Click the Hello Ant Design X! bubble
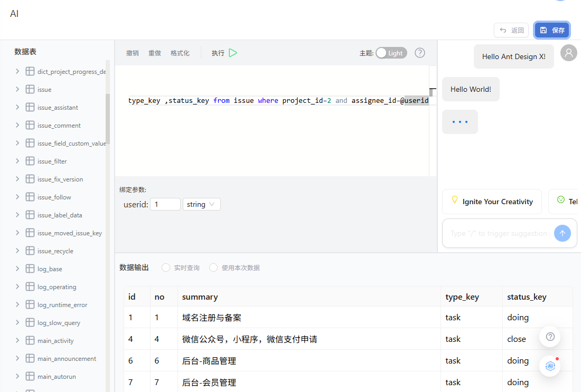Viewport: 581px width, 392px height. click(513, 56)
